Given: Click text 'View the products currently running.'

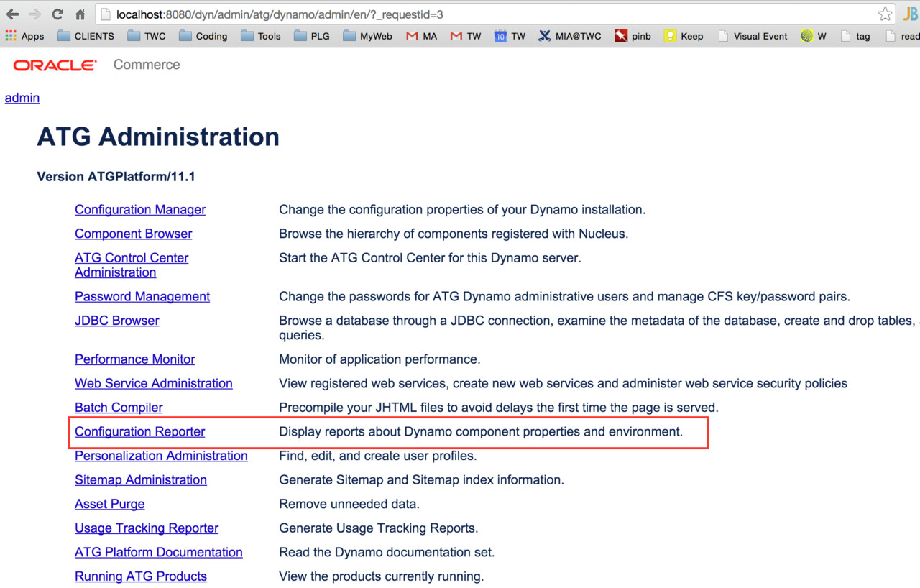Looking at the screenshot, I should [x=382, y=576].
